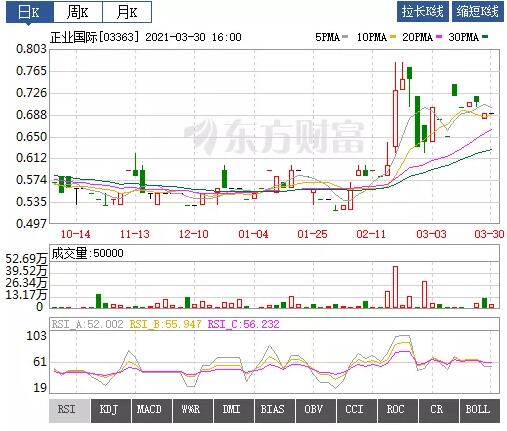507x431 pixels.
Task: Open the KDJ indicator
Action: pos(111,411)
